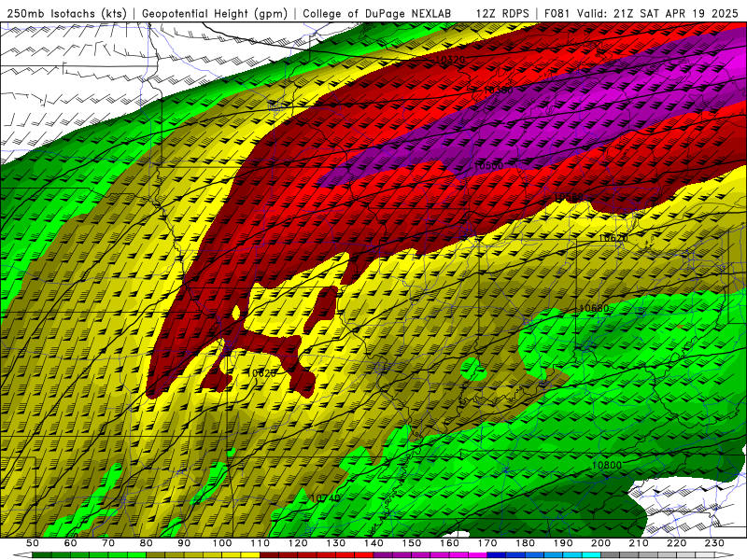Image resolution: width=747 pixels, height=560 pixels.
Task: Click the 10380 height contour label
Action: click(499, 90)
